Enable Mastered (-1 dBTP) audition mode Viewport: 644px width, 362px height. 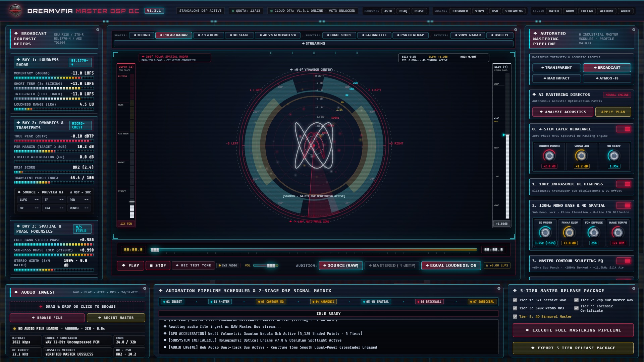[392, 265]
